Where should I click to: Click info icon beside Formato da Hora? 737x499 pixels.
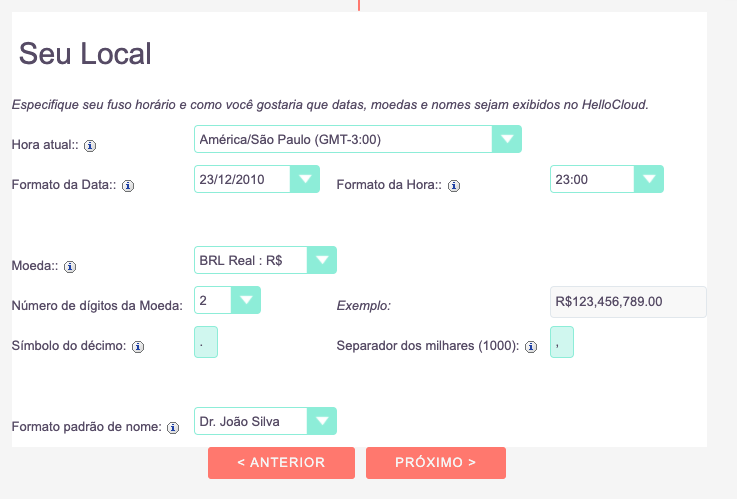(x=454, y=186)
